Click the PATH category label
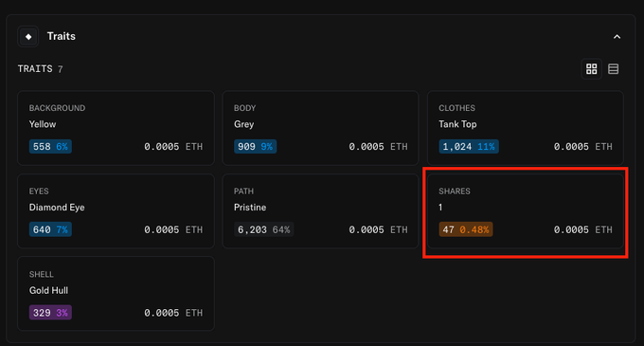The image size is (644, 346). (243, 191)
